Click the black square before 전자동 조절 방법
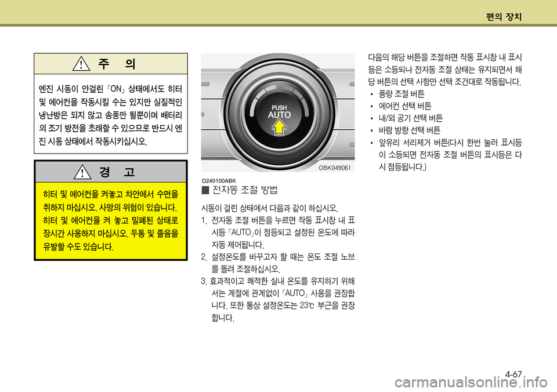The image size is (557, 392). coord(205,190)
